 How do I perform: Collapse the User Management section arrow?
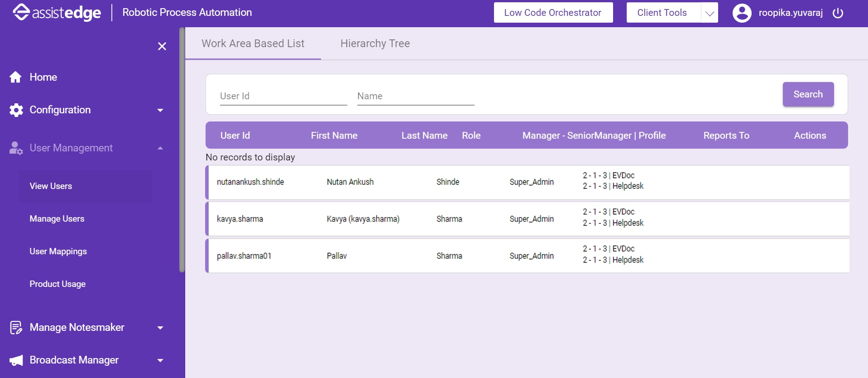[160, 148]
